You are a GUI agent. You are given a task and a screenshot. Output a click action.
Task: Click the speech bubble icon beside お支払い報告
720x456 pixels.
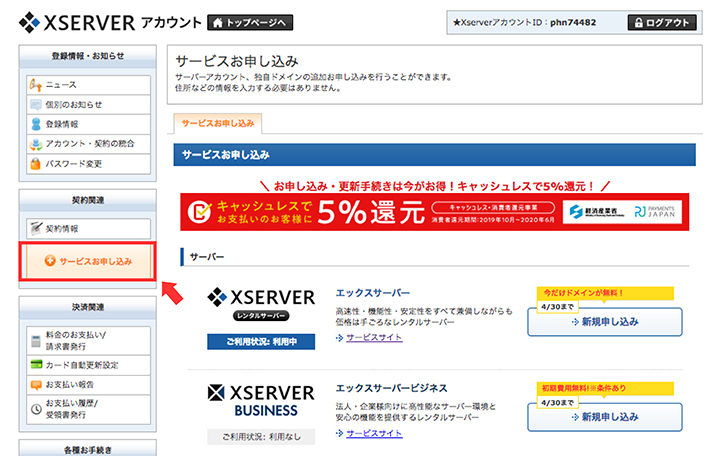point(36,385)
